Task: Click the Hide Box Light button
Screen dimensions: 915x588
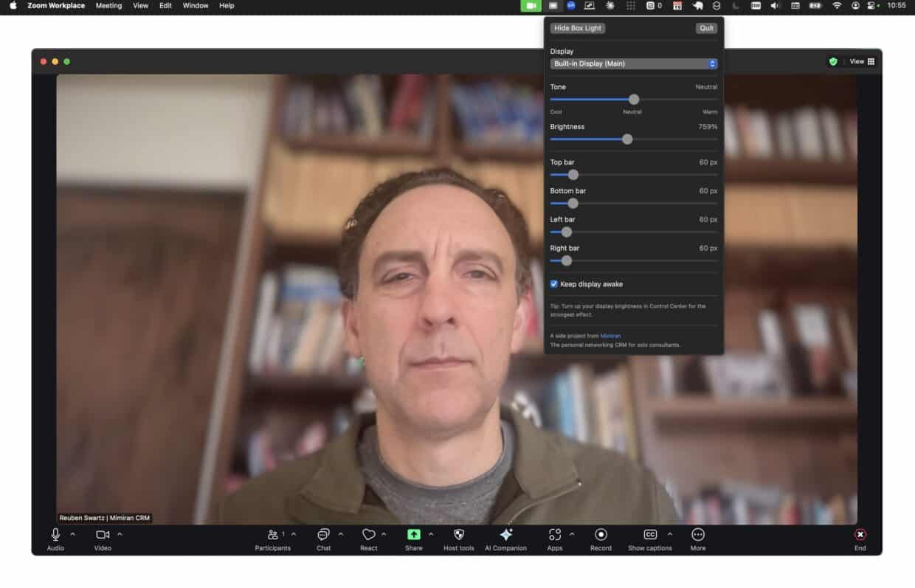Action: [x=578, y=28]
